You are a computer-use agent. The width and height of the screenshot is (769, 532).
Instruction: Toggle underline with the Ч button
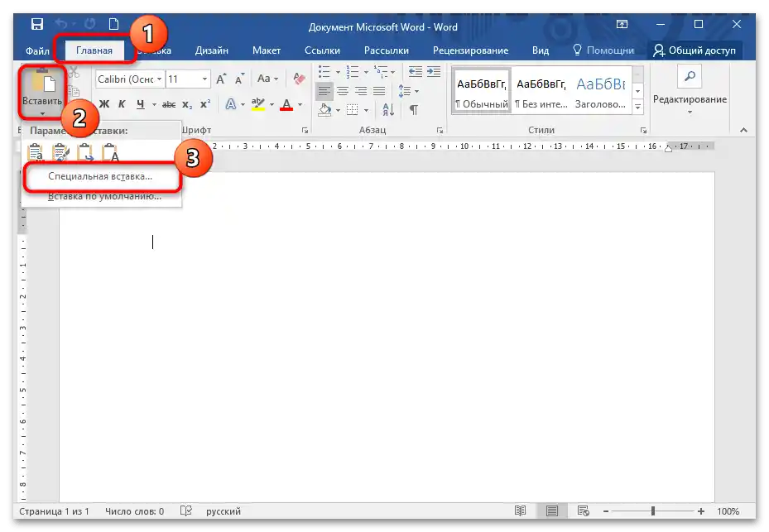pyautogui.click(x=141, y=104)
